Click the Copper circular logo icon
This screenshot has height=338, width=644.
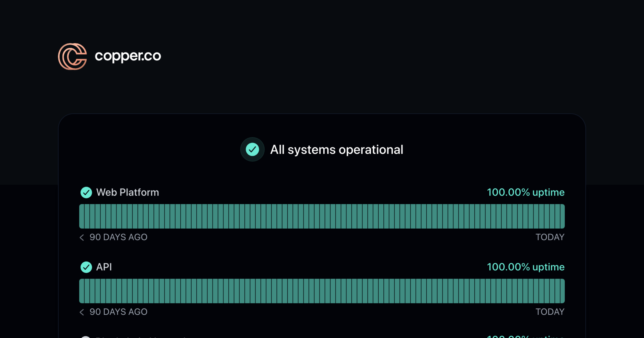pos(72,56)
